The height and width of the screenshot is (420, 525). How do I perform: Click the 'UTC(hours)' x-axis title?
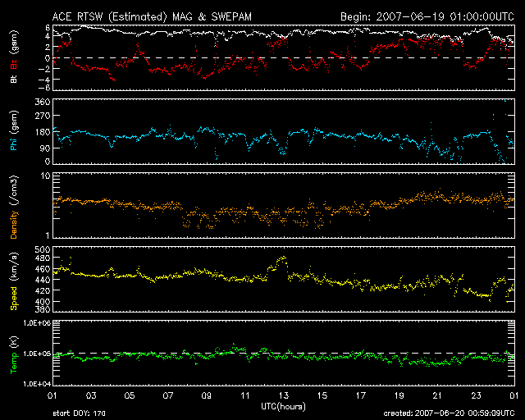click(283, 407)
